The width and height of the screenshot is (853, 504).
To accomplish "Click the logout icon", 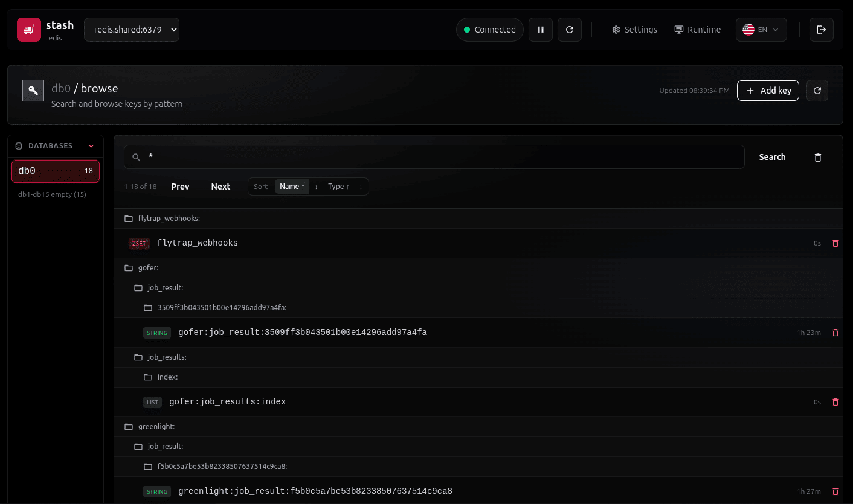I will [822, 30].
